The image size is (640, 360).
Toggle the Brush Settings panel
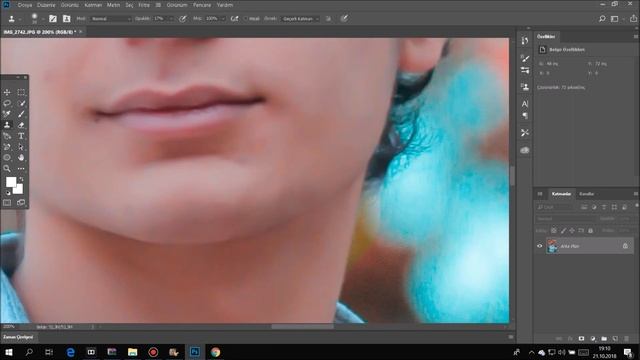click(53, 19)
